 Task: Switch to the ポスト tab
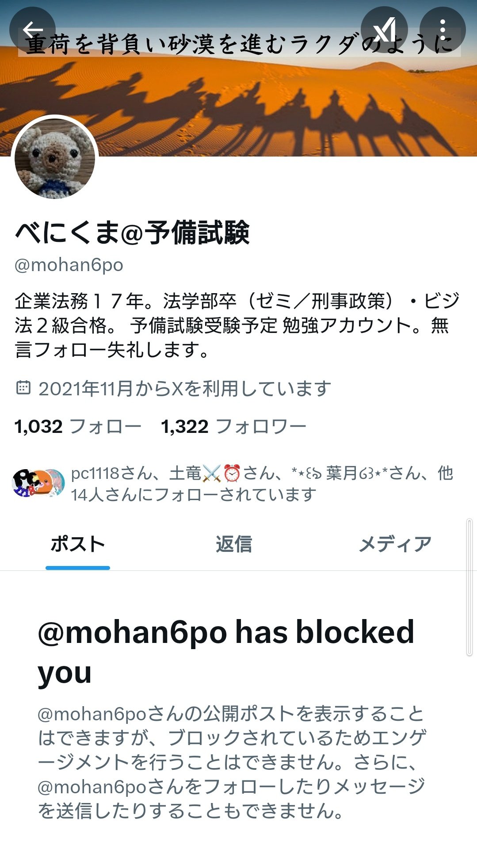point(78,544)
